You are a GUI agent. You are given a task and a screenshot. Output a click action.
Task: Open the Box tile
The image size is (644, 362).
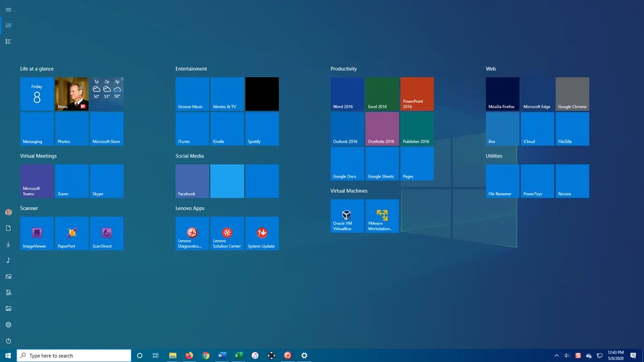[x=502, y=129]
